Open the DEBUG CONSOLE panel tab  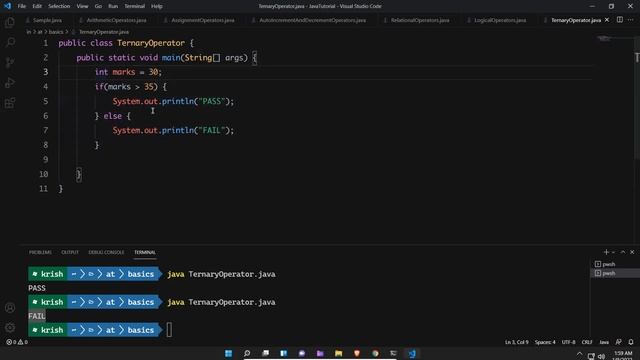pos(106,252)
